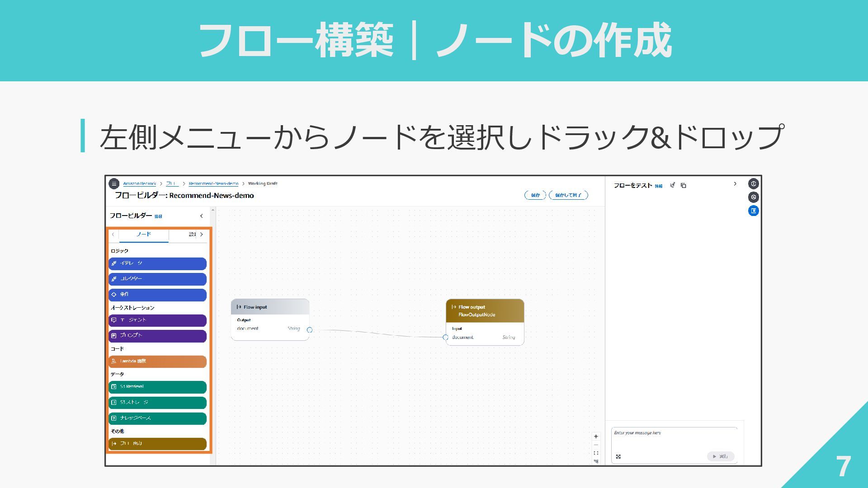Select the ノード tab
Viewport: 868px width, 488px height.
point(144,235)
